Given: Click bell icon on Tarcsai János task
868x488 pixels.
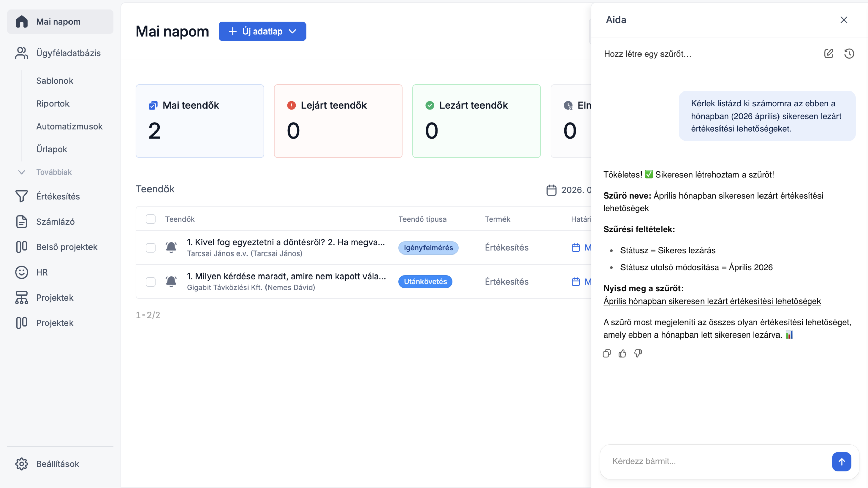Looking at the screenshot, I should 171,247.
